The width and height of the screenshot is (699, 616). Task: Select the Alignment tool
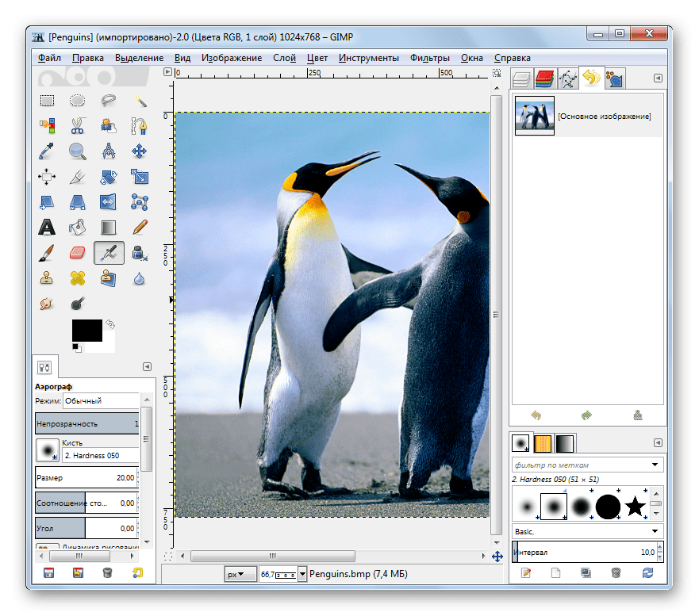point(47,177)
